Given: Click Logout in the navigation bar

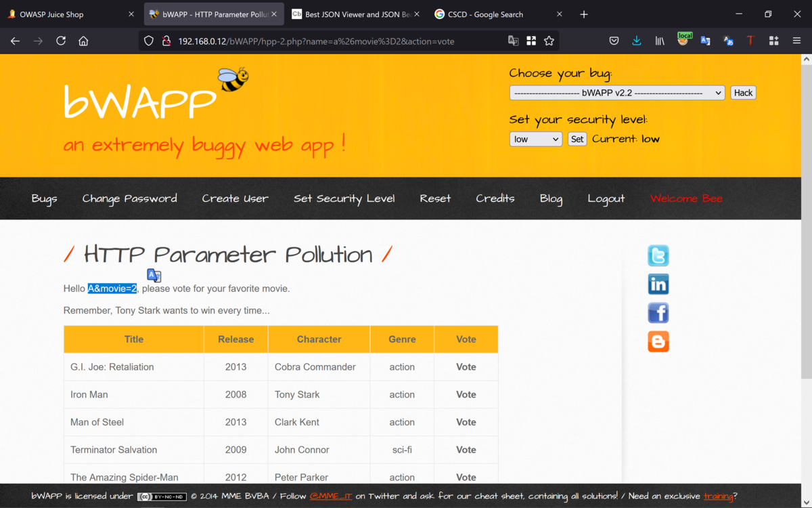Looking at the screenshot, I should (x=606, y=198).
